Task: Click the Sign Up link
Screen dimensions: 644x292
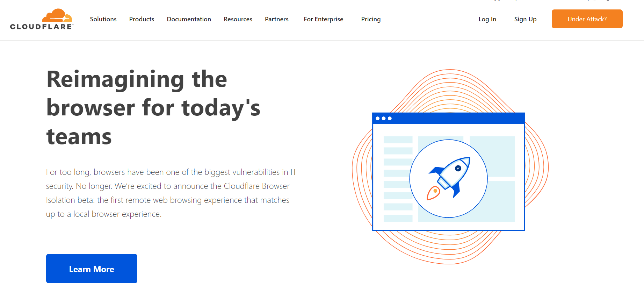Action: click(x=525, y=19)
